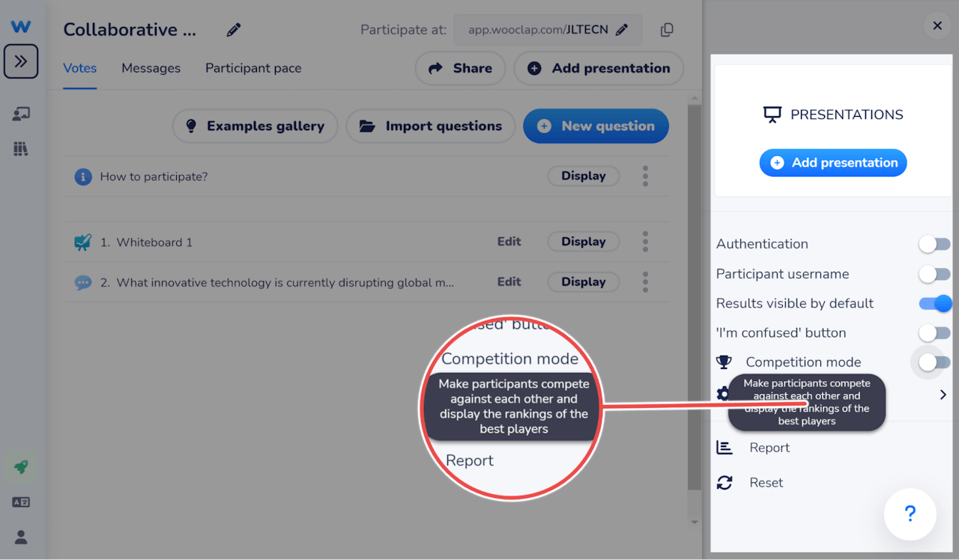Copy the participation link with the copy icon
The width and height of the screenshot is (959, 560).
(667, 30)
